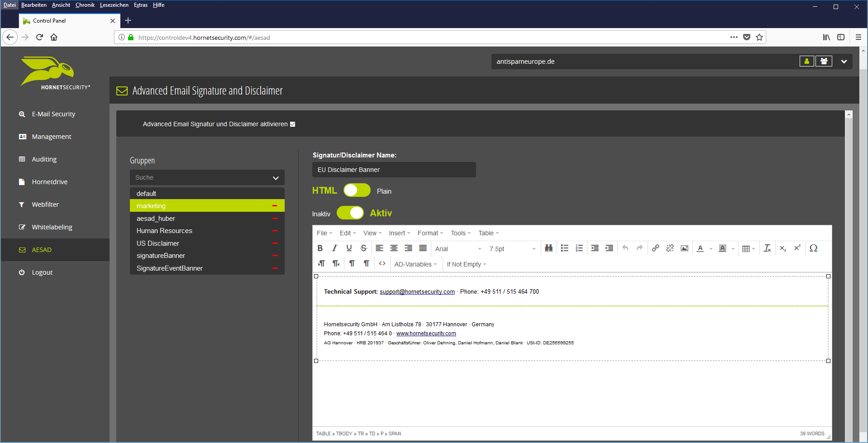Open the 7.5pt font size dropdown
Image resolution: width=868 pixels, height=443 pixels.
point(512,248)
